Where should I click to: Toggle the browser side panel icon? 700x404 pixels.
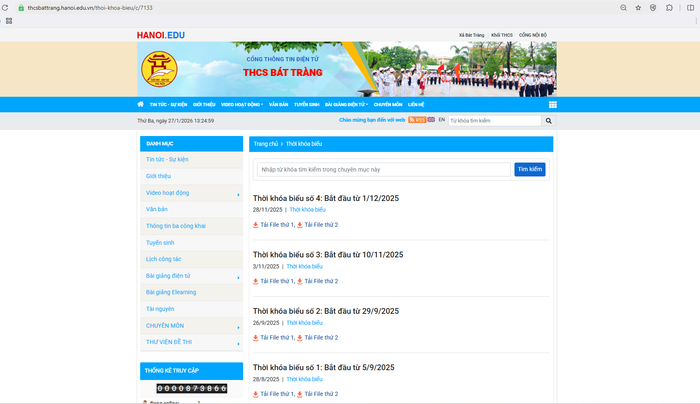[x=691, y=8]
